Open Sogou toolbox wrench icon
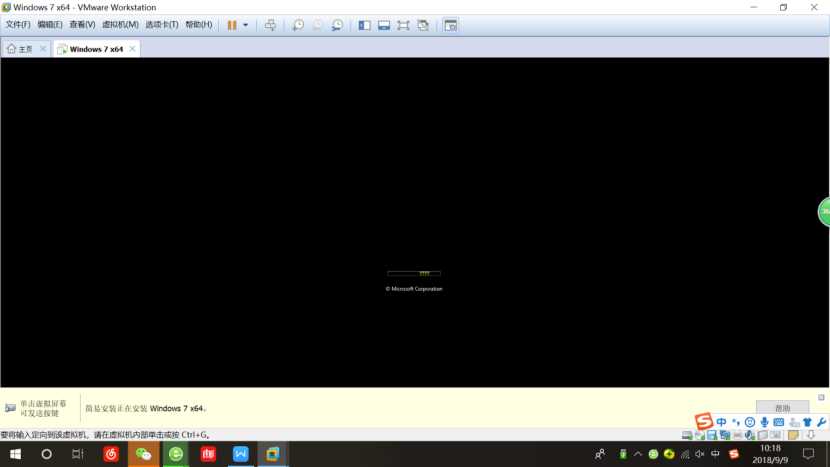Screen dimensions: 830x467 pos(822,422)
